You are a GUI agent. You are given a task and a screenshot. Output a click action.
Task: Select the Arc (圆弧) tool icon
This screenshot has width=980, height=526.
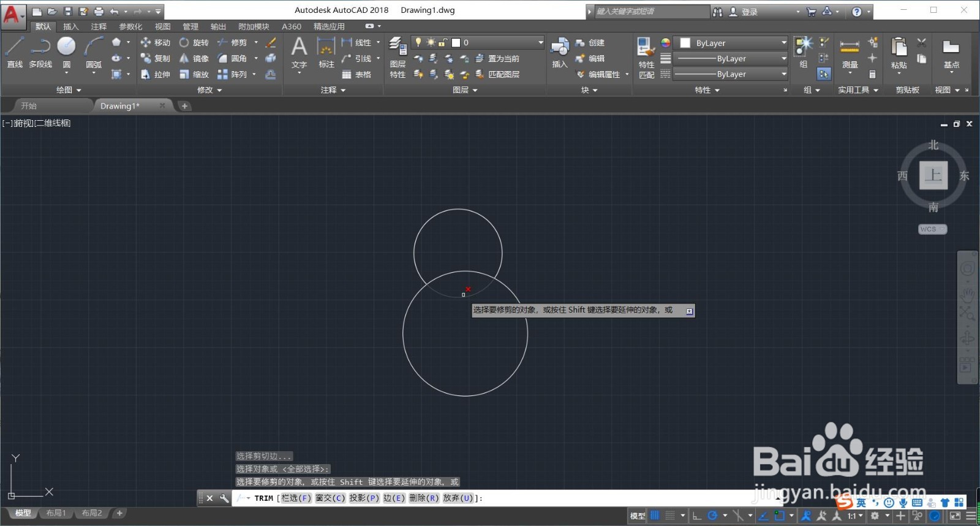tap(94, 47)
